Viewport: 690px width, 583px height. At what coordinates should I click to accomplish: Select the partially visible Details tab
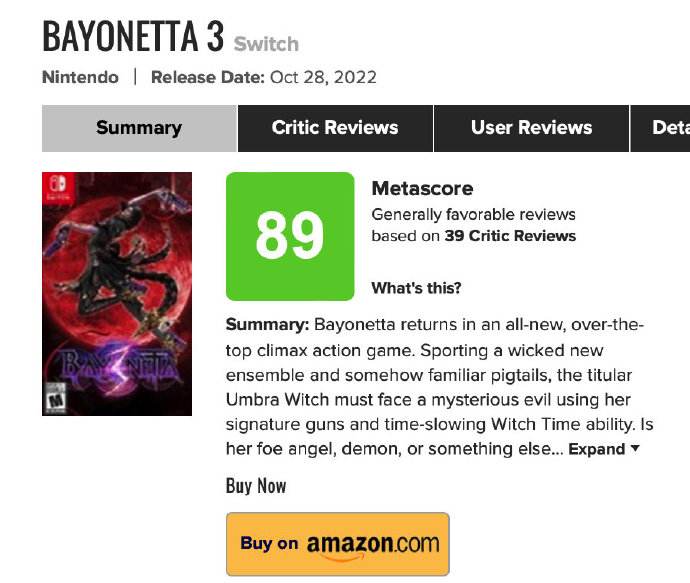click(x=661, y=128)
